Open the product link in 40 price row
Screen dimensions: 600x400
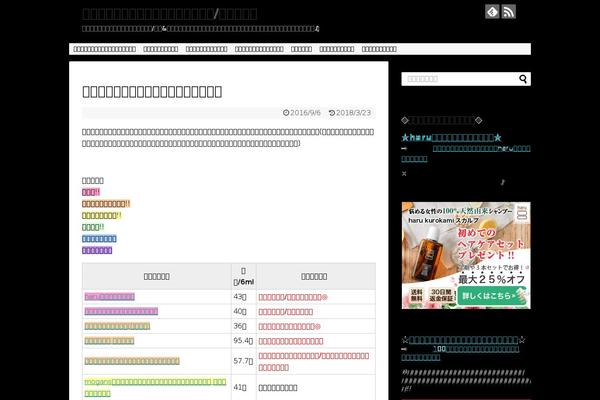[x=121, y=311]
